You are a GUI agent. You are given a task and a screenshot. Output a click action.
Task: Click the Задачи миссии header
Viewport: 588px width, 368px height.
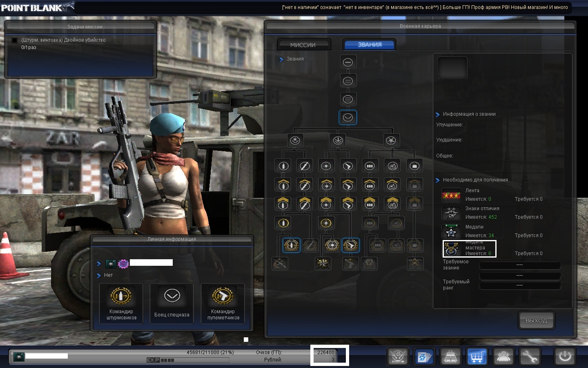tap(85, 27)
